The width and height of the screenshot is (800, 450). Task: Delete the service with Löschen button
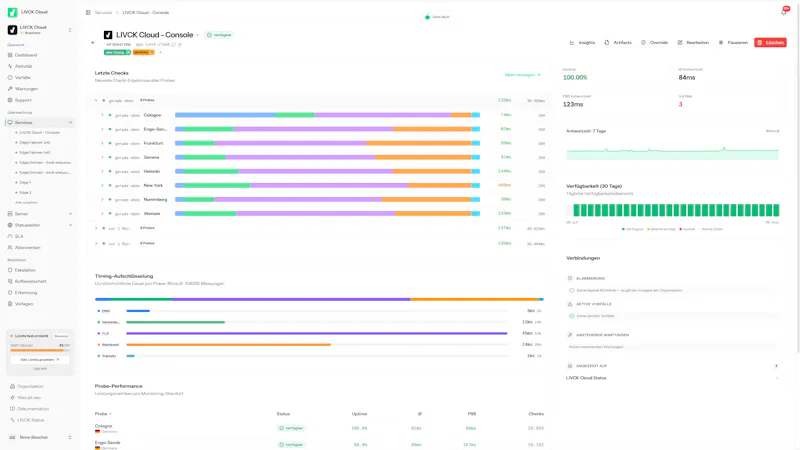770,42
